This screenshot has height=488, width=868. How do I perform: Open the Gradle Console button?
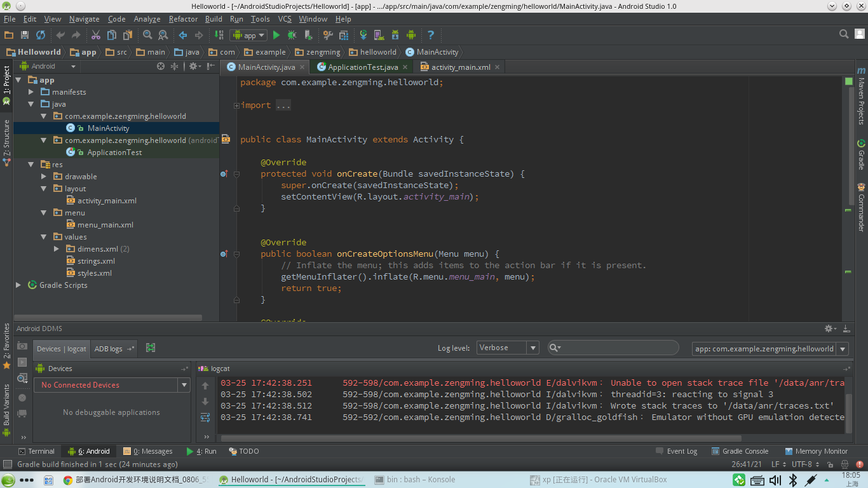click(740, 451)
